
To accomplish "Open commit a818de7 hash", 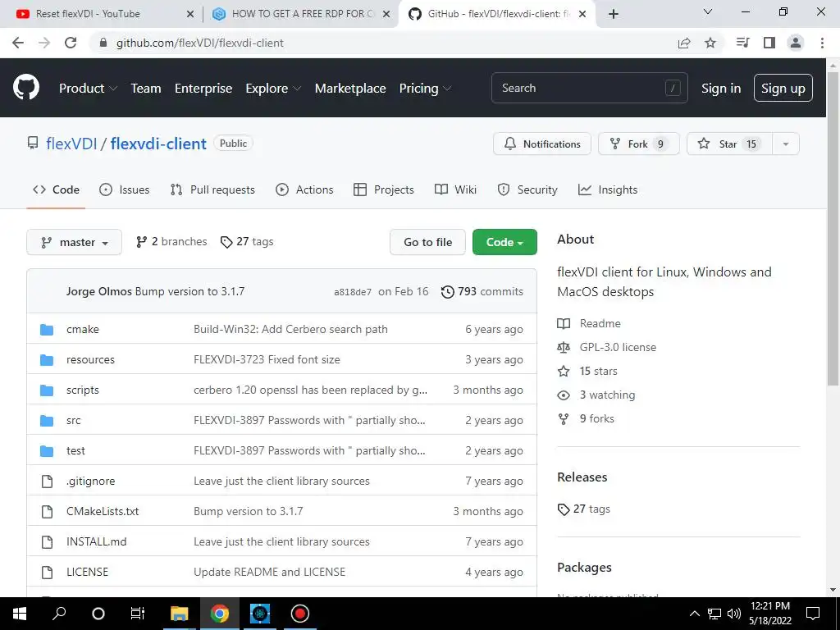I will point(353,292).
